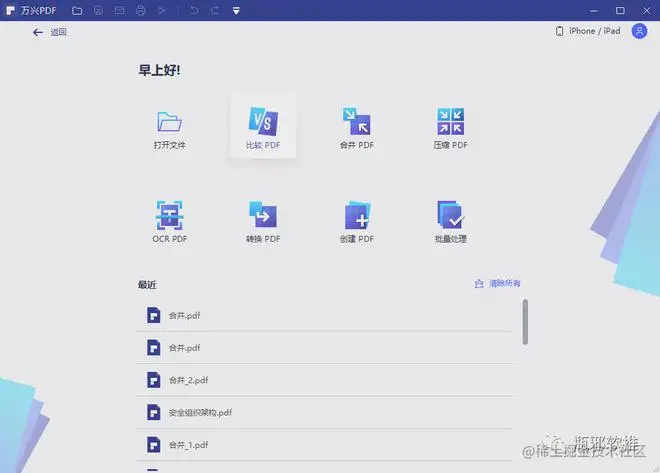Launch the 压缩 PDF tool
This screenshot has width=660, height=473.
(451, 128)
